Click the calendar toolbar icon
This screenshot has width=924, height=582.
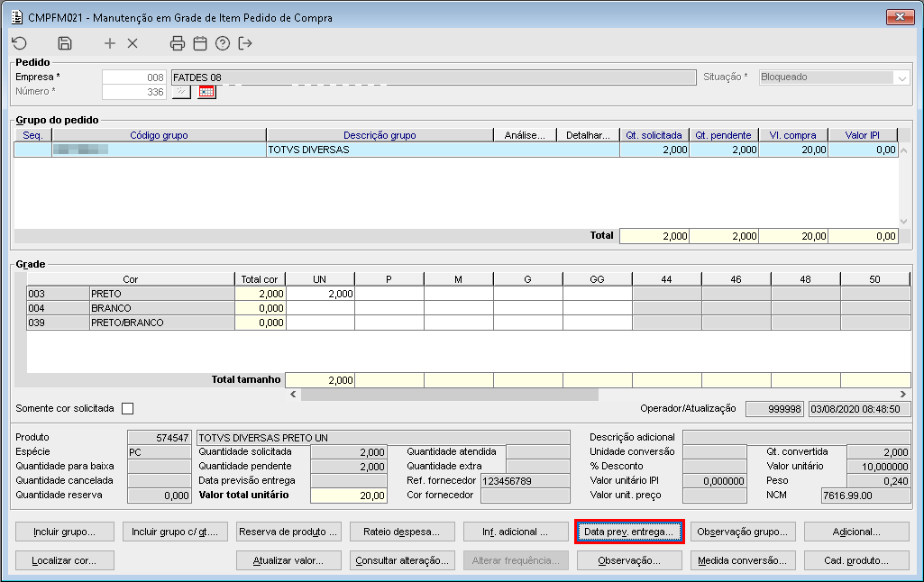(x=200, y=43)
